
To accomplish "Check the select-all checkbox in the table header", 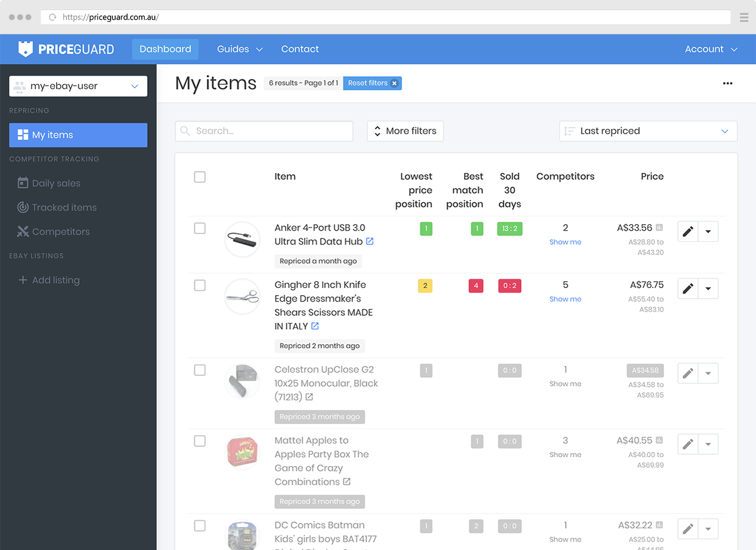I will pos(200,176).
